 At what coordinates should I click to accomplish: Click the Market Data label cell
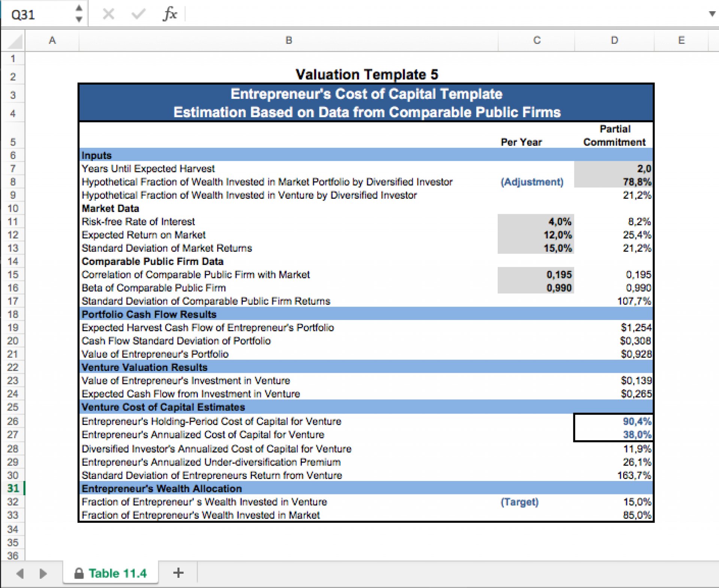coord(110,208)
